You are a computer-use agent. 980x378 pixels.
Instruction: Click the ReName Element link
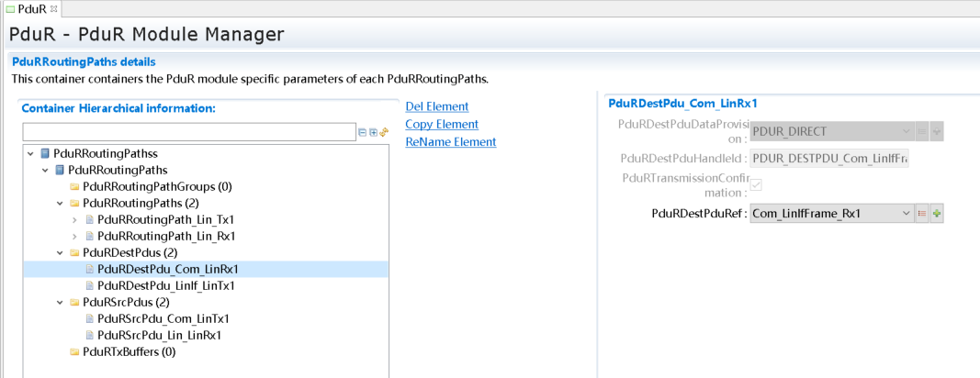point(450,142)
